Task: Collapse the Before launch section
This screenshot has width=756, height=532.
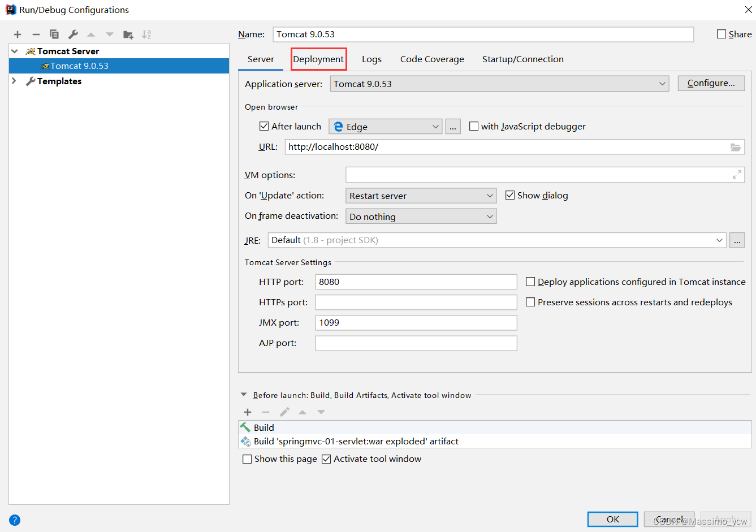Action: click(x=244, y=395)
